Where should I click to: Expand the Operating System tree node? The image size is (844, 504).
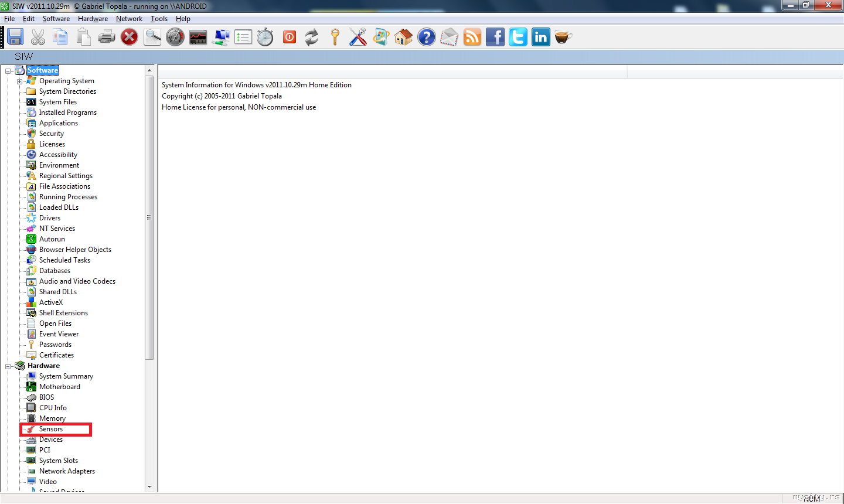click(x=19, y=81)
